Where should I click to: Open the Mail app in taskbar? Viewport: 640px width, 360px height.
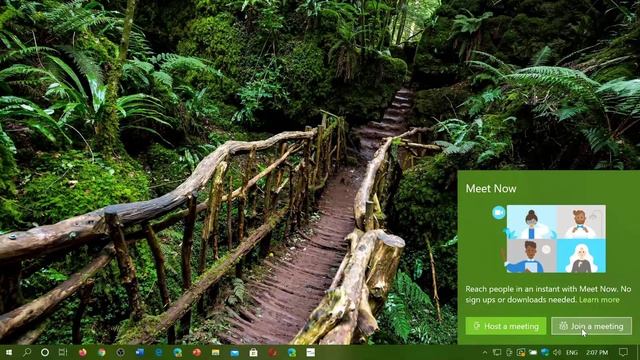pos(235,352)
